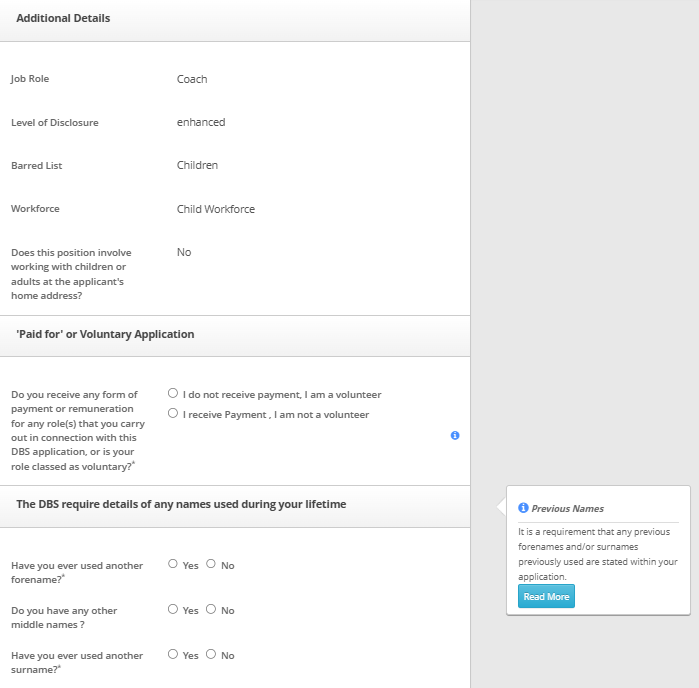The height and width of the screenshot is (688, 699).
Task: Select "I do not receive payment, I am a volunteer"
Action: [174, 394]
